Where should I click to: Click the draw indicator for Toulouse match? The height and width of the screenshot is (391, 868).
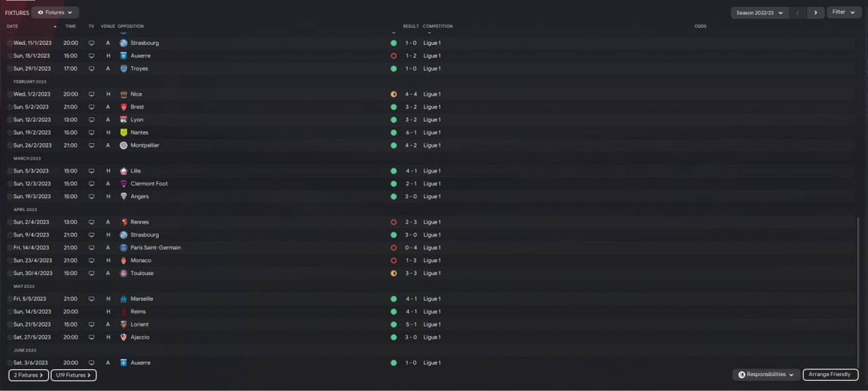pos(393,274)
